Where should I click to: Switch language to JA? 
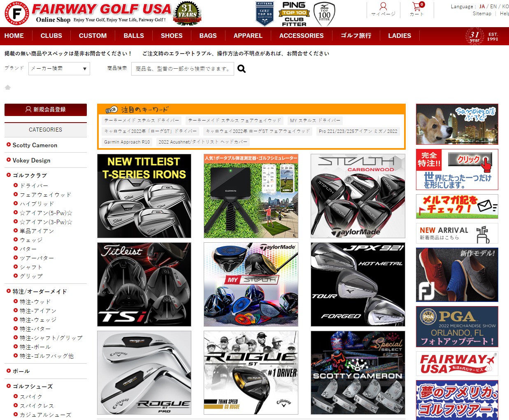click(482, 7)
